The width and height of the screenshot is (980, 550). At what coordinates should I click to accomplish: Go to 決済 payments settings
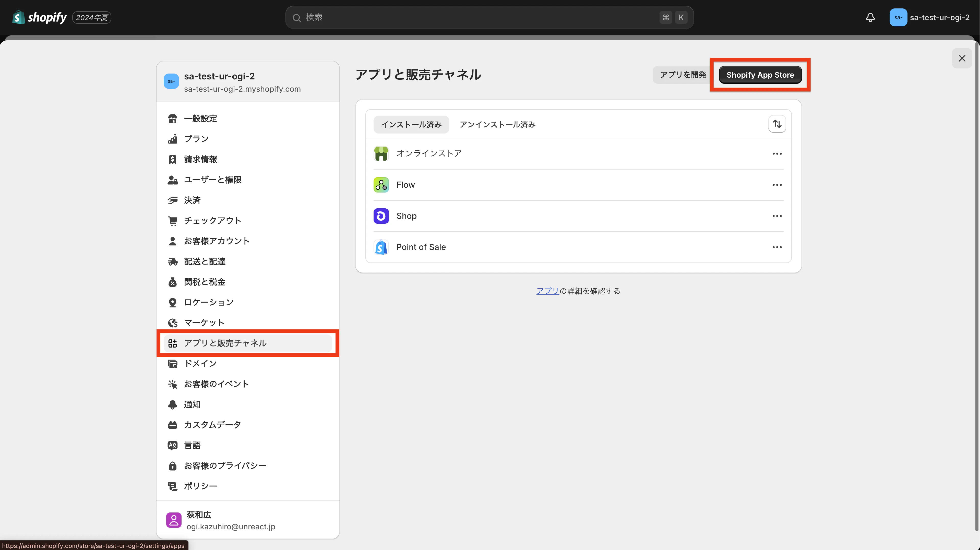(248, 200)
